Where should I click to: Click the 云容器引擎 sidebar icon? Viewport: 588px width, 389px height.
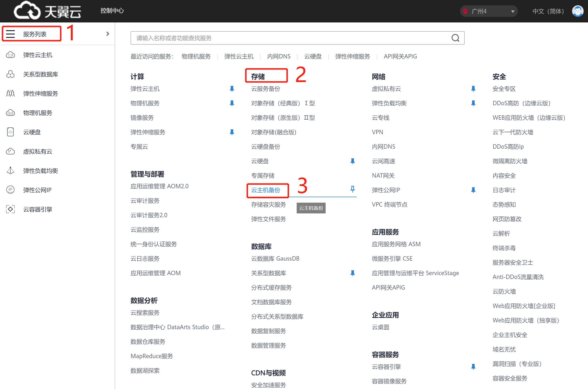(10, 209)
